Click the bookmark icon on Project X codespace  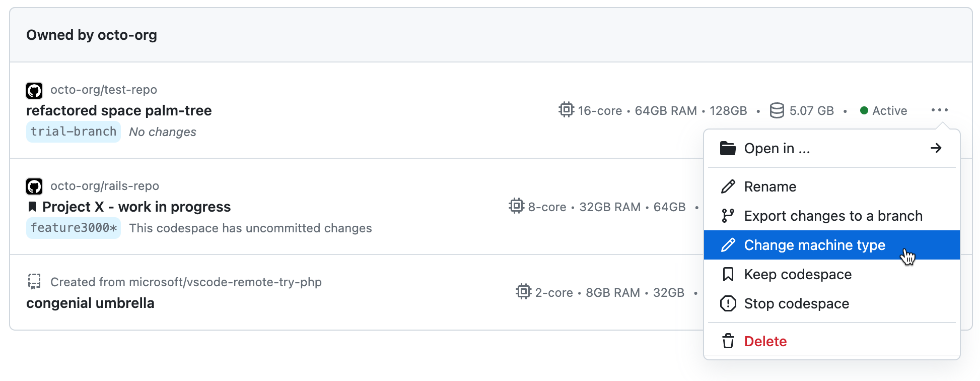32,206
